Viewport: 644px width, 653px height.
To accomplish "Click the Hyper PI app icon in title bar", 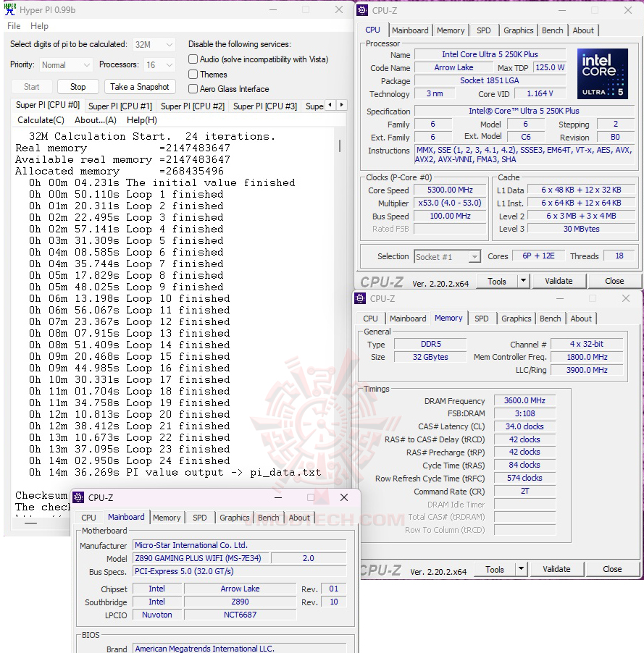I will click(9, 9).
